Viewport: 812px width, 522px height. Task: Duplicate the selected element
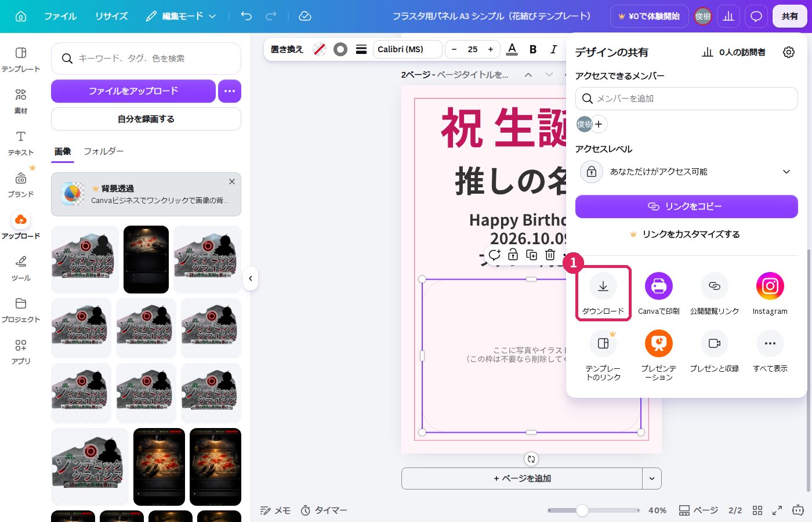[532, 255]
